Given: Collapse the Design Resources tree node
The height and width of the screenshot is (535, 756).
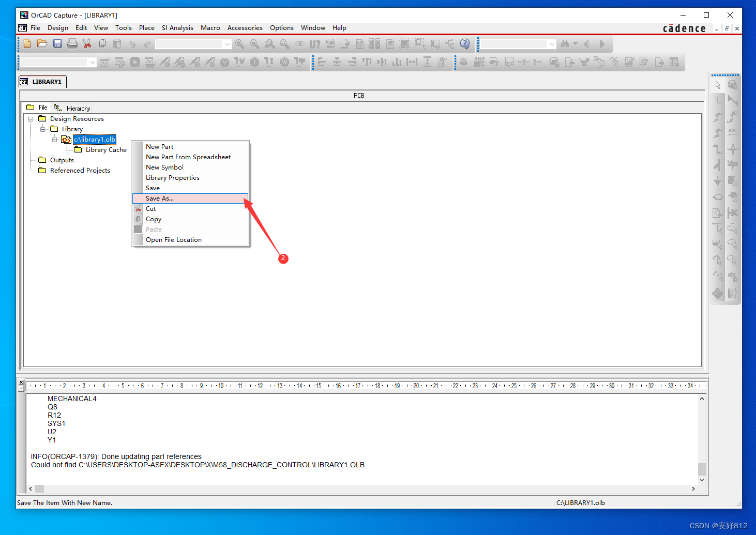Looking at the screenshot, I should [x=31, y=119].
